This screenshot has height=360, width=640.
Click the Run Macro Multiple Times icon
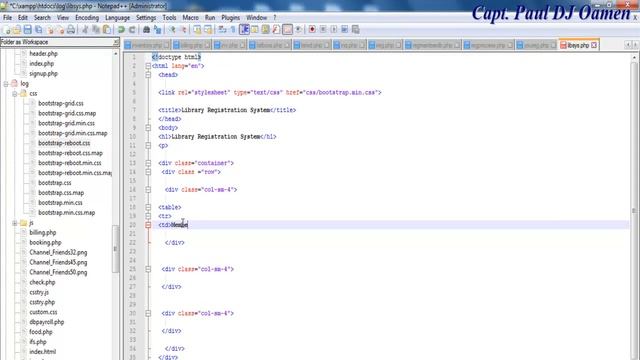(x=344, y=29)
